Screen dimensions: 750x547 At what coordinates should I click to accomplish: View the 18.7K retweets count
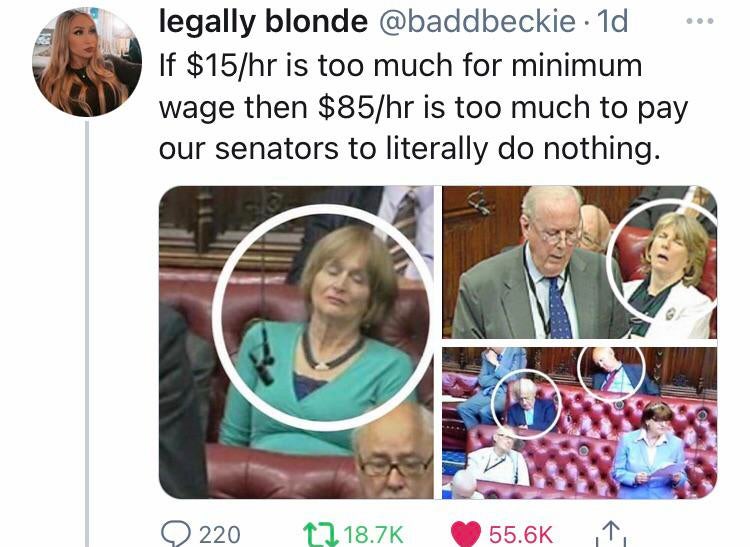374,534
